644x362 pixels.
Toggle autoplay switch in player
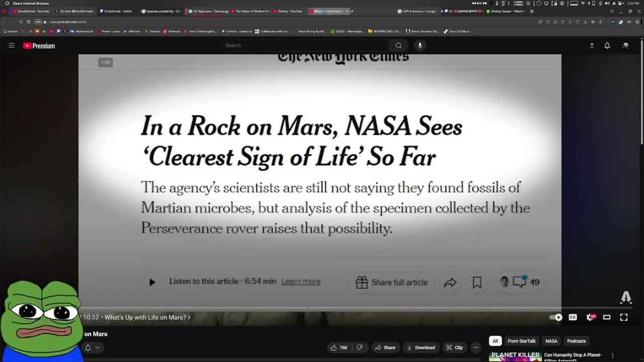(555, 317)
